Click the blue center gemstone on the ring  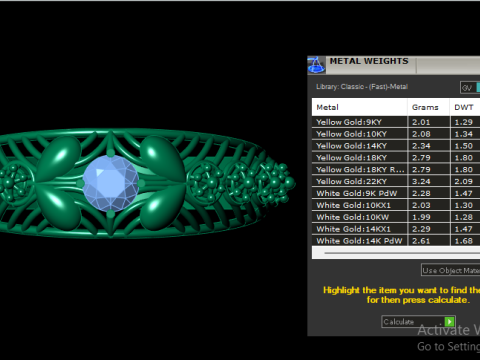coord(111,183)
